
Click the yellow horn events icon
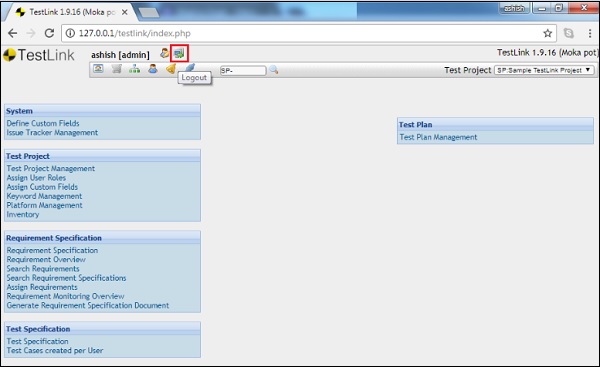(171, 69)
